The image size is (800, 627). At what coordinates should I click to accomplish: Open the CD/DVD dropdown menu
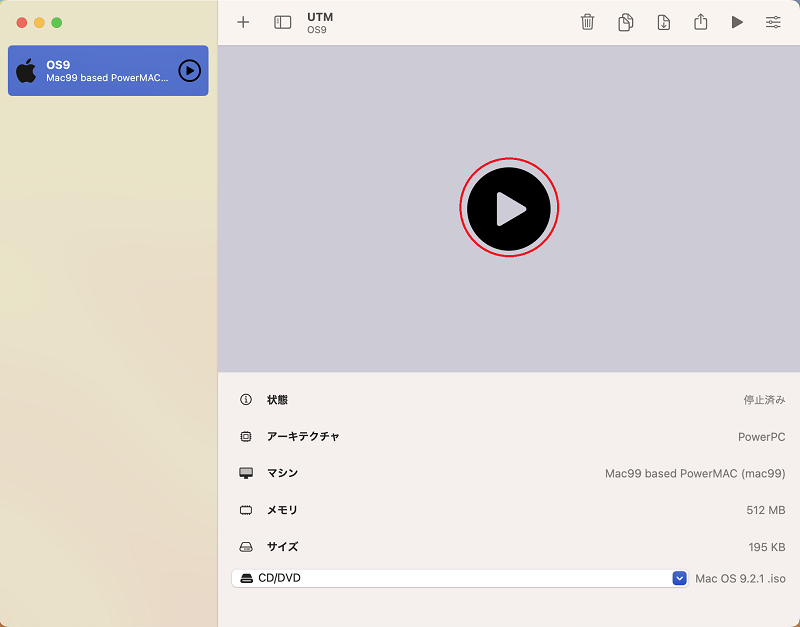coord(460,578)
